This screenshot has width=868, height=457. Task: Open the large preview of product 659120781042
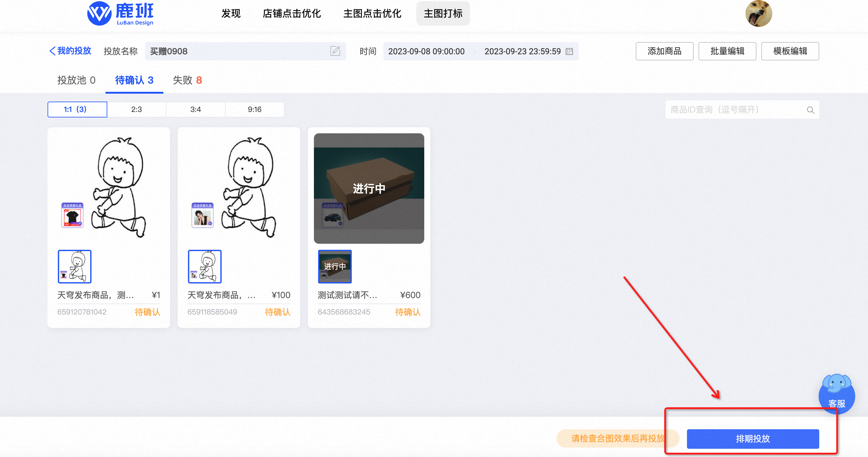point(108,188)
